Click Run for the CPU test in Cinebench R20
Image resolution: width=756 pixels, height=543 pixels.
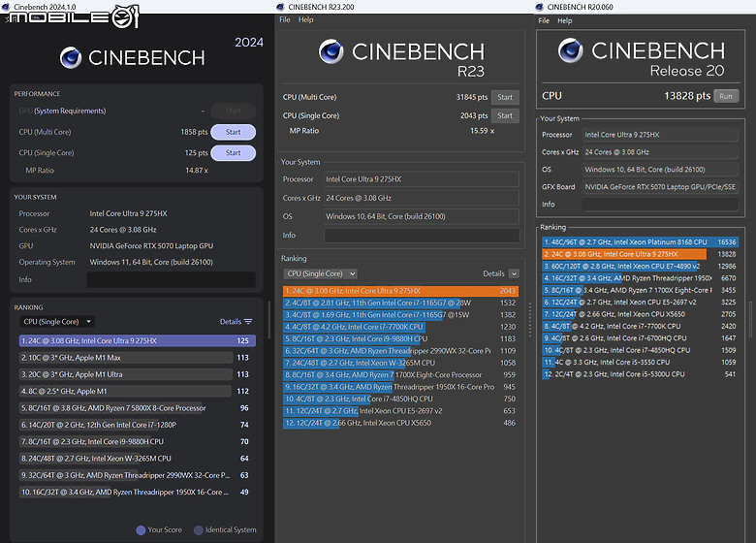tap(726, 96)
